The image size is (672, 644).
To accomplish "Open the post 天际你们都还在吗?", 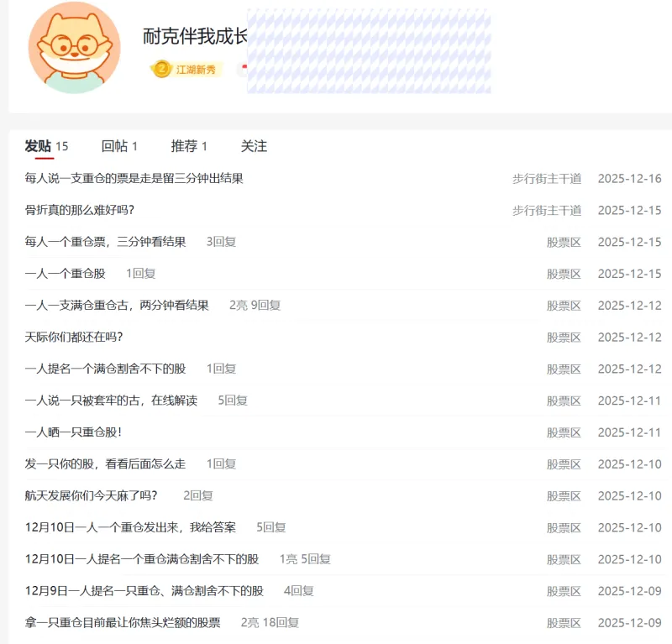I will pyautogui.click(x=74, y=337).
